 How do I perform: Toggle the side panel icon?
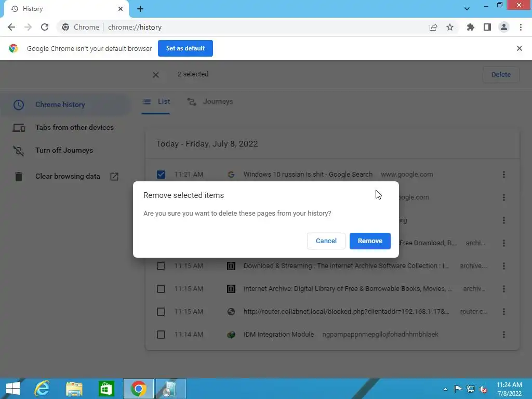pos(487,27)
